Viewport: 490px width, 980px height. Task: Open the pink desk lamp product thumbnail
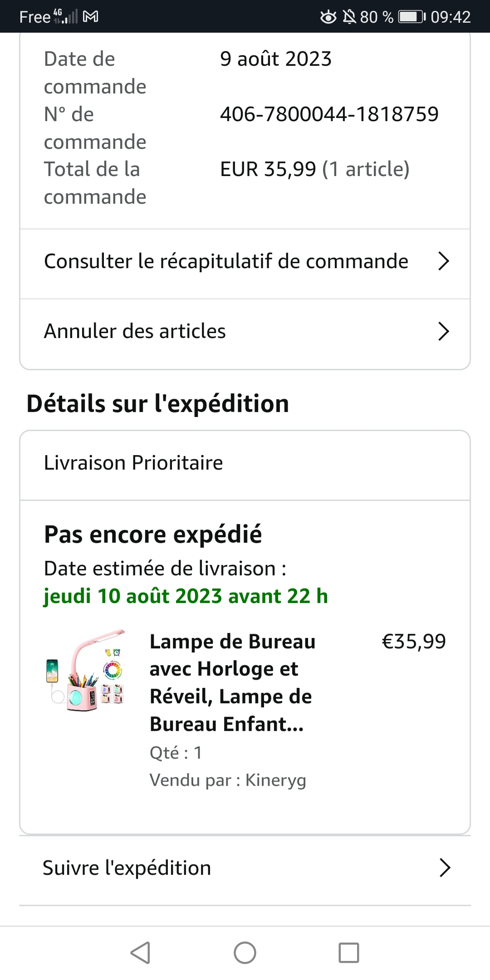[x=86, y=670]
